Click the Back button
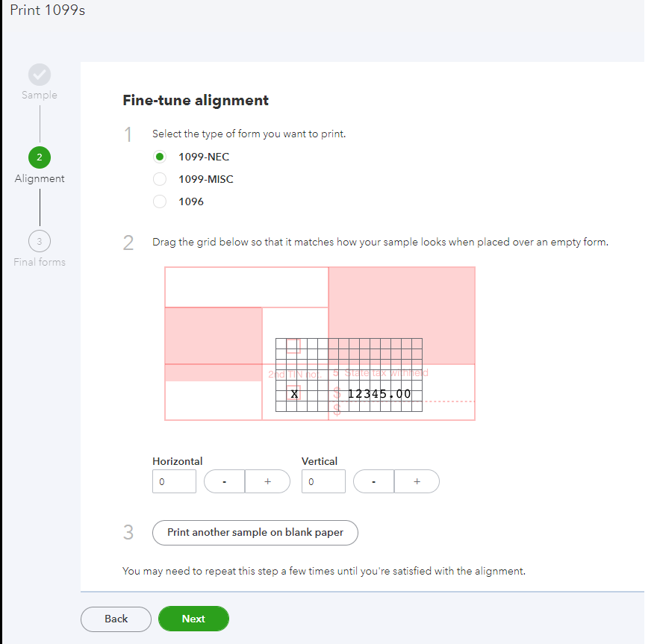Image resolution: width=657 pixels, height=644 pixels. pos(116,619)
